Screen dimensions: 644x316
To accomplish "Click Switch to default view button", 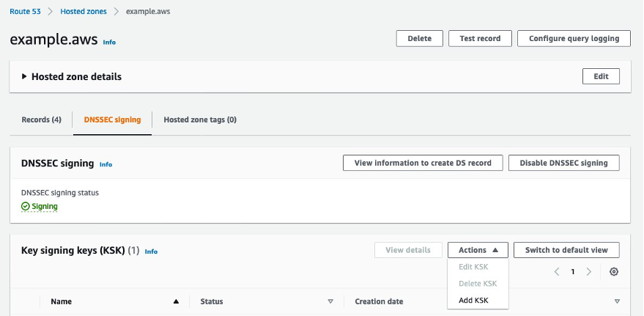I will [566, 250].
